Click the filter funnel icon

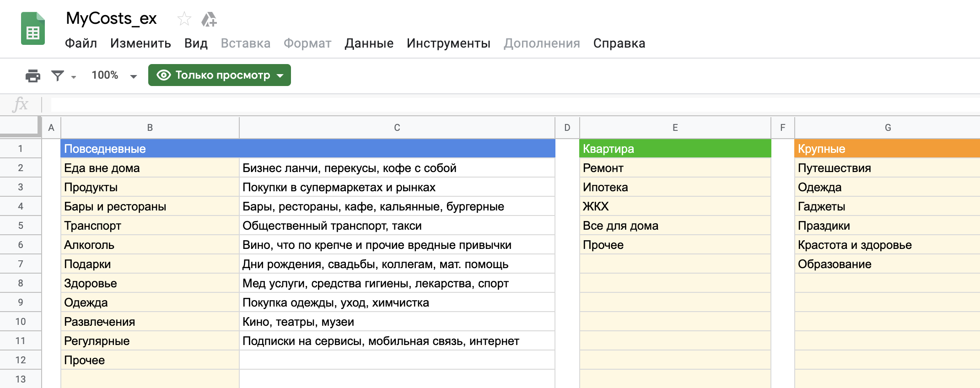pyautogui.click(x=58, y=75)
